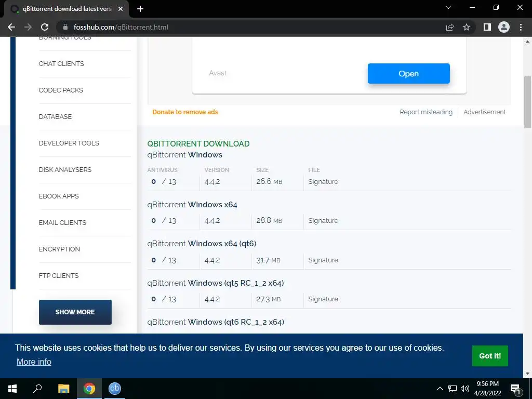Download qBittorrent Windows x64 (qt6)
The width and height of the screenshot is (532, 399).
click(x=202, y=244)
